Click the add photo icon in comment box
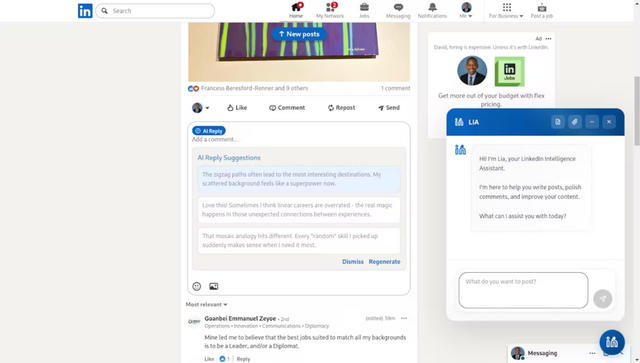The height and width of the screenshot is (363, 640). tap(213, 286)
